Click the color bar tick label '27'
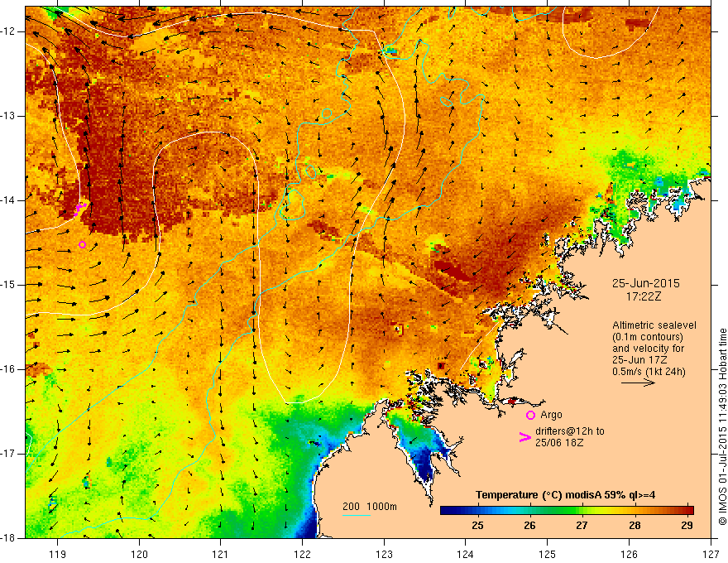 click(582, 526)
